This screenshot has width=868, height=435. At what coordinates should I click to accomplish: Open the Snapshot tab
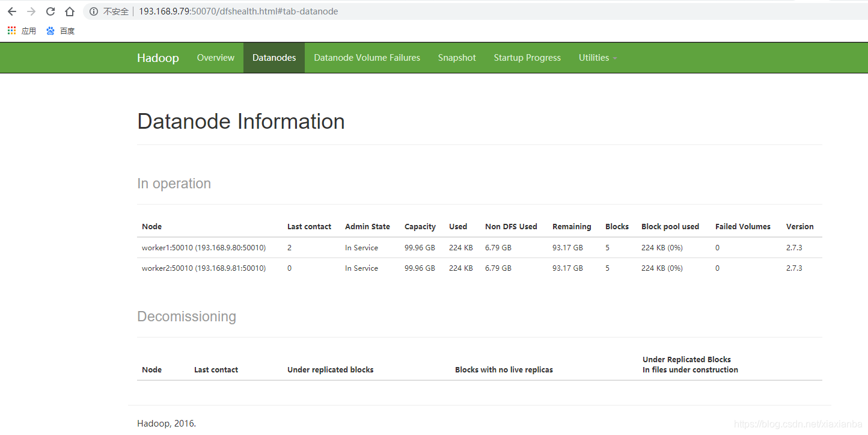(457, 58)
